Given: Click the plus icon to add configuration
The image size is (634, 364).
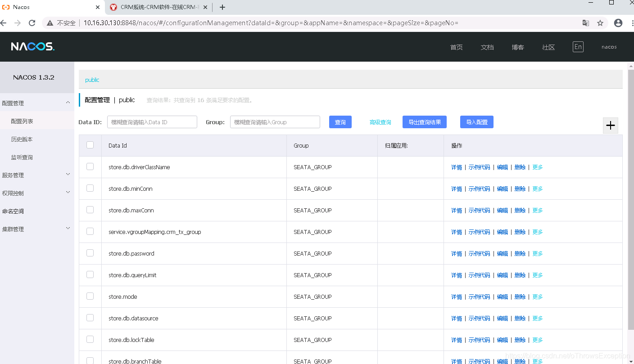Looking at the screenshot, I should 611,126.
